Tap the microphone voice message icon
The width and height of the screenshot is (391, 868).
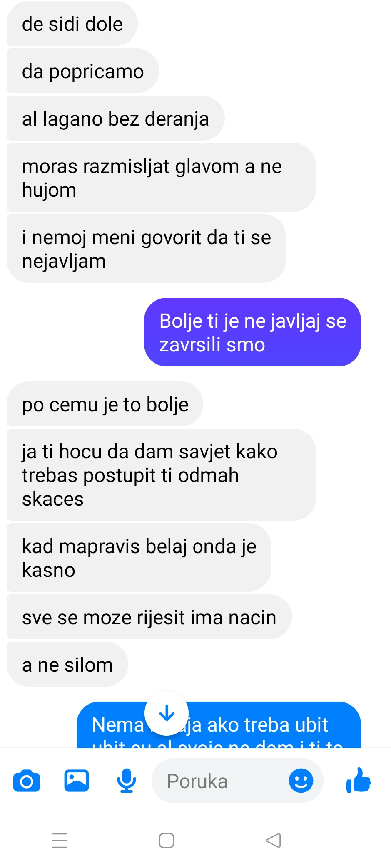[127, 781]
